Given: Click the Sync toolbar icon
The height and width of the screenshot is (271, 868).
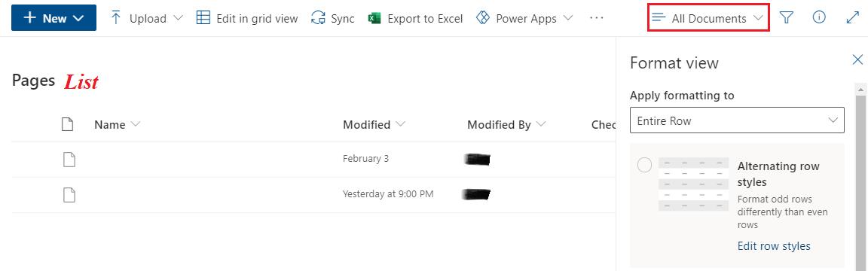Looking at the screenshot, I should pos(318,18).
